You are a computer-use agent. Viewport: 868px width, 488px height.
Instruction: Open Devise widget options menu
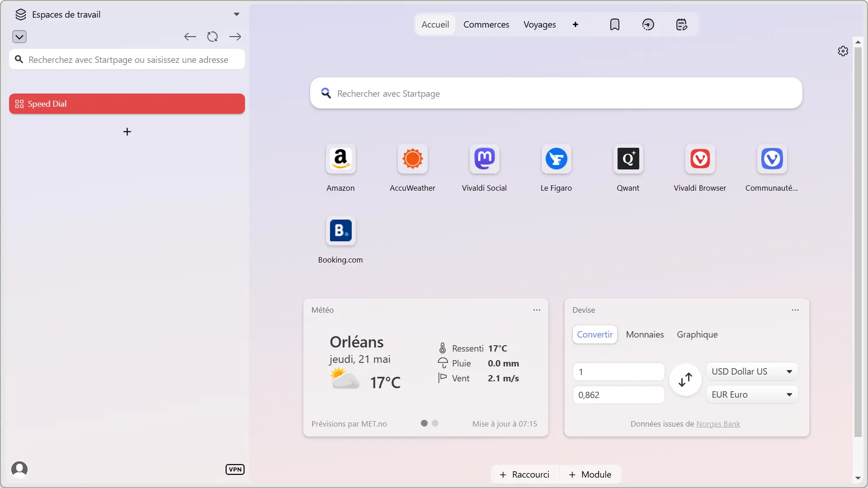click(x=795, y=310)
